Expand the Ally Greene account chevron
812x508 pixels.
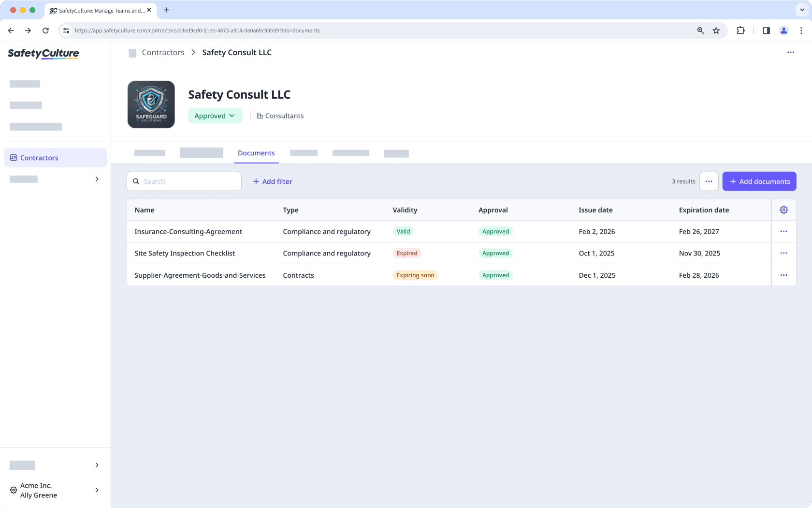[x=97, y=490]
